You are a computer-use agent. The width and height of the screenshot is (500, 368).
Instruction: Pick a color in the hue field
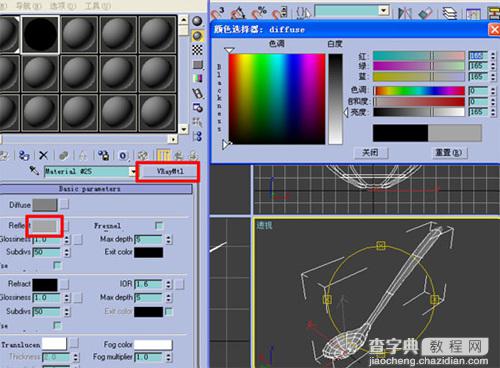(277, 99)
